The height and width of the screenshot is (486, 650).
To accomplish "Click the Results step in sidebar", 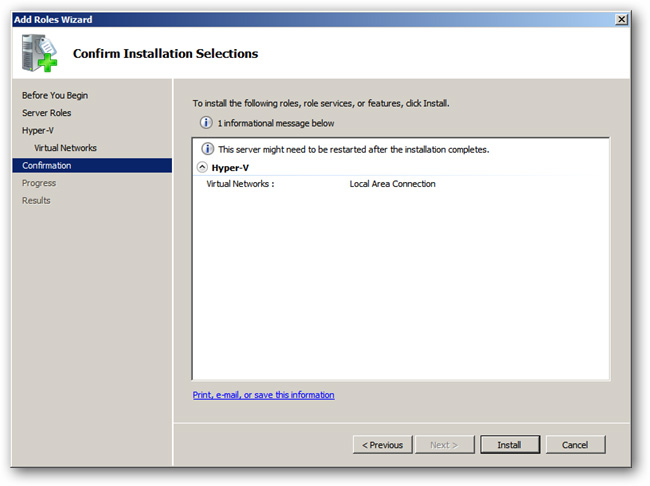I will point(36,200).
